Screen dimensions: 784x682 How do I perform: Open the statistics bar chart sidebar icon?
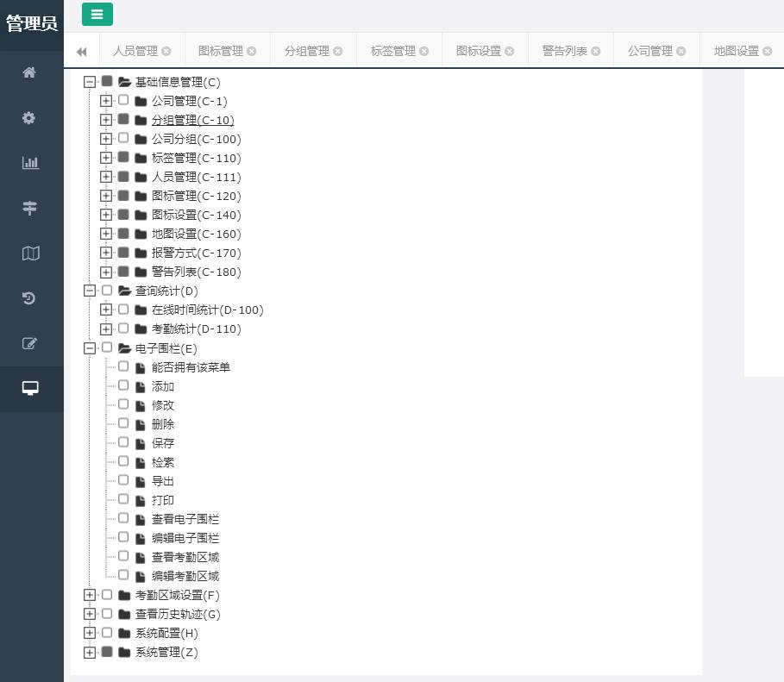30,162
